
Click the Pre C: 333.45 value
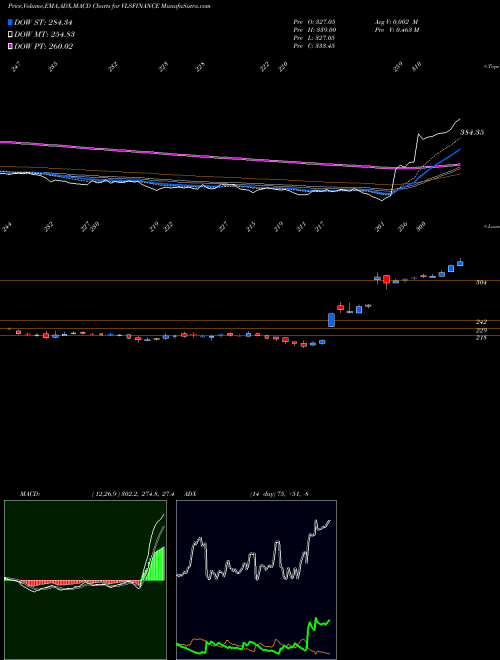(x=314, y=46)
